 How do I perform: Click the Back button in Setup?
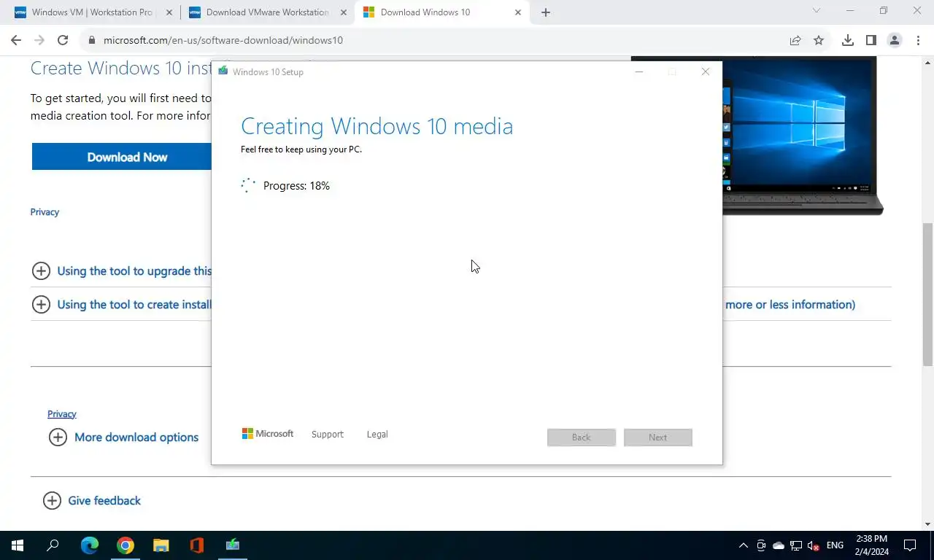pos(582,437)
